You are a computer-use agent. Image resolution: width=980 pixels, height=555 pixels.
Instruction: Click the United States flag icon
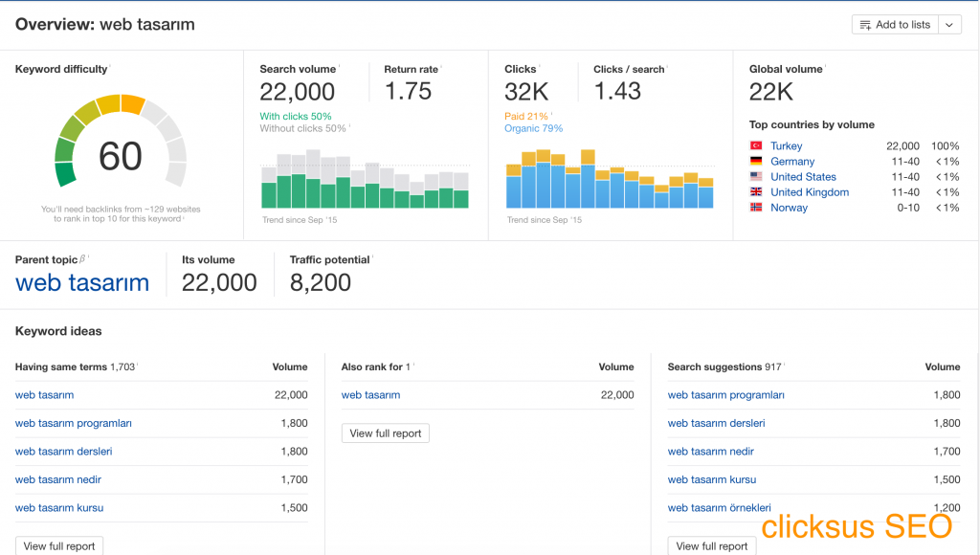click(x=757, y=176)
